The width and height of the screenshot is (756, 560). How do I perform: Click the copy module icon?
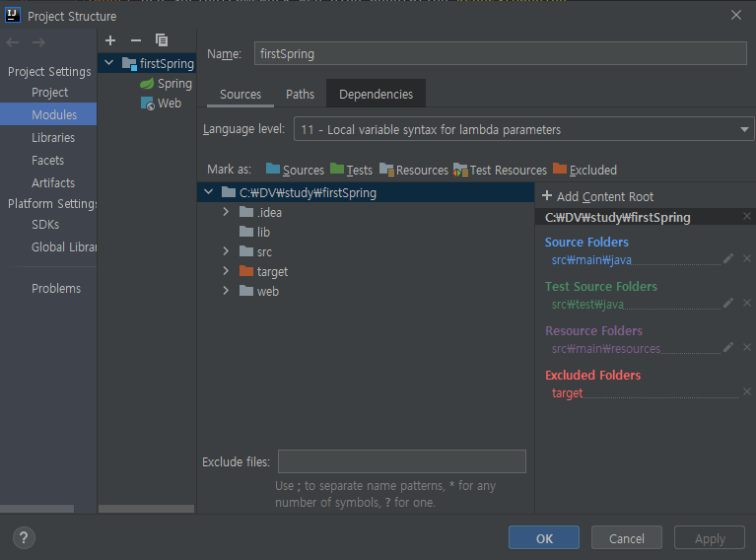[162, 40]
